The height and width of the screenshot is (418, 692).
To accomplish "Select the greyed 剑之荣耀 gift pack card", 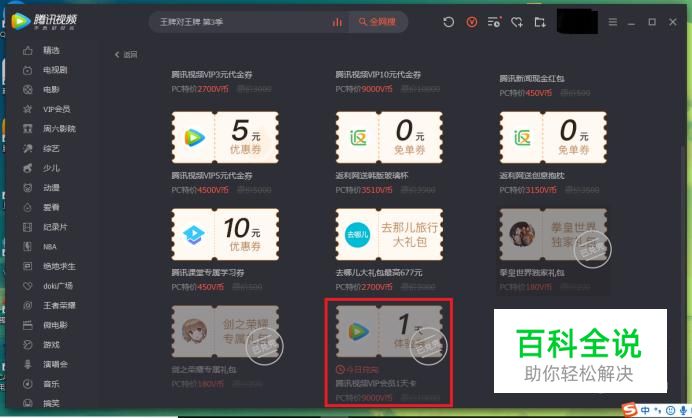I will (225, 331).
